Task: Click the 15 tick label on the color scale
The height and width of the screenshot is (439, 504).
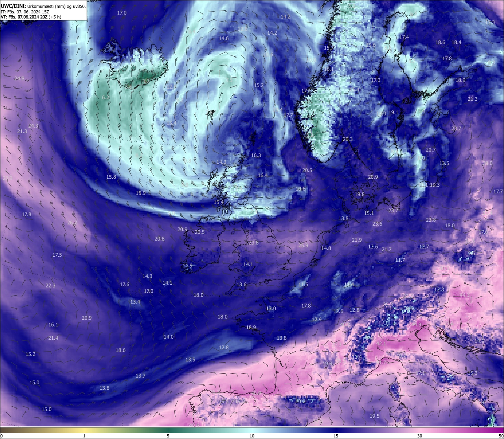Action: [336, 436]
